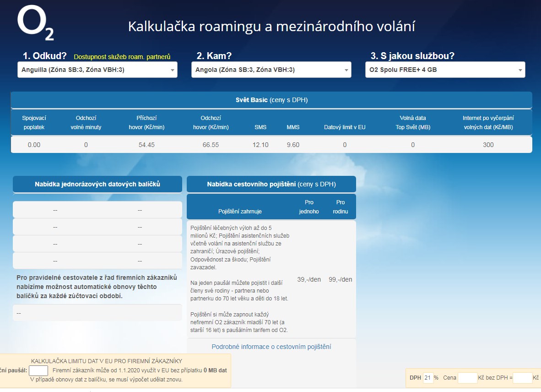Click the internet price value 300
The height and width of the screenshot is (392, 541).
click(488, 145)
